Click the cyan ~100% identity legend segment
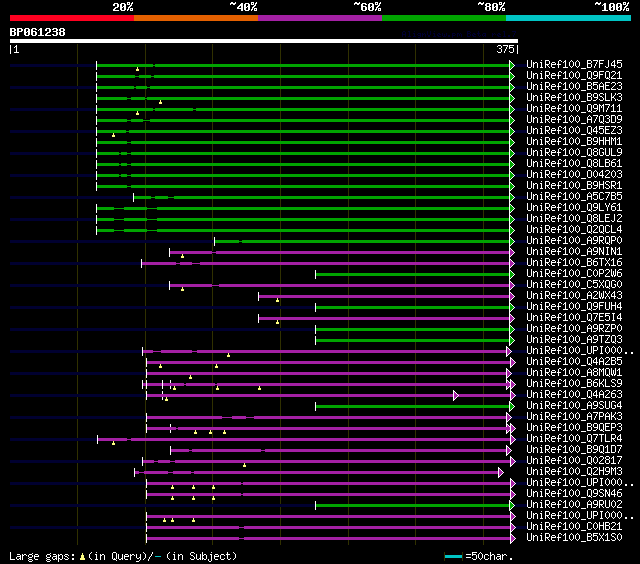Screen dimensions: 640x564 [569, 18]
